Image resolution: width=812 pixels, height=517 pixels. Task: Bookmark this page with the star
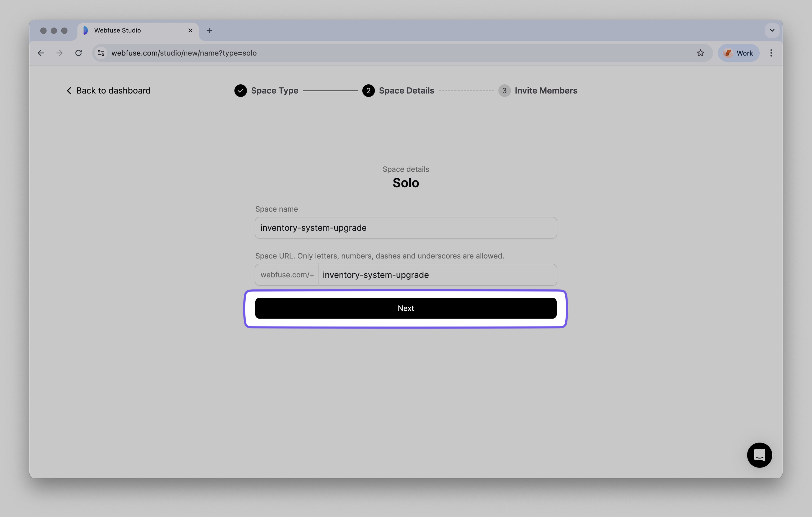click(701, 53)
